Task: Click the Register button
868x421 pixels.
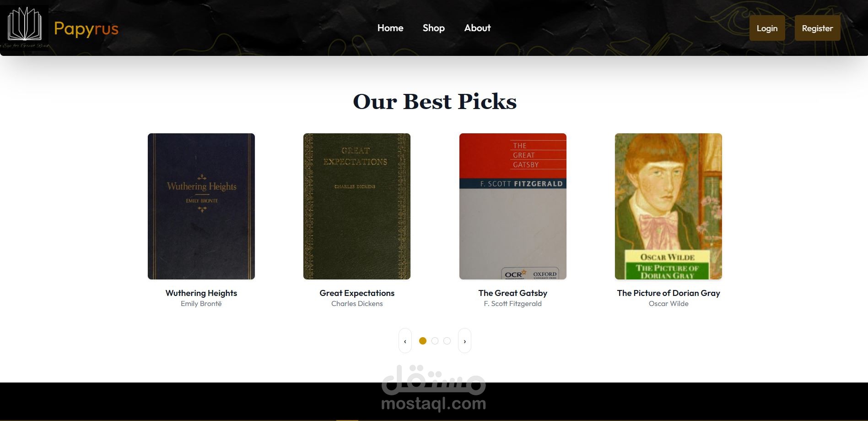Action: coord(817,28)
